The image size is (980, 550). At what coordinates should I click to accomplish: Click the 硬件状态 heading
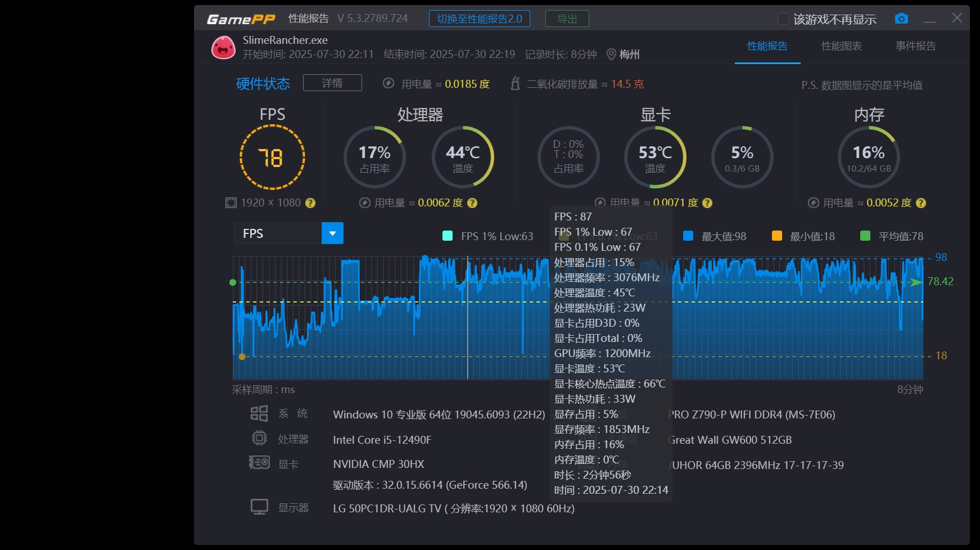[x=263, y=84]
